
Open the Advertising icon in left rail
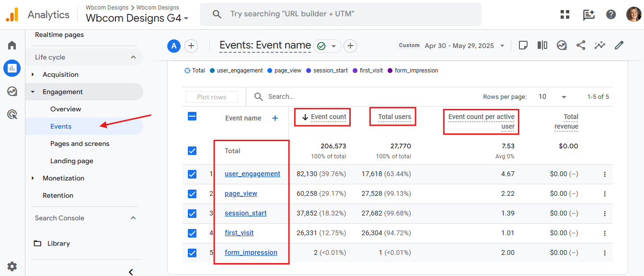click(x=12, y=114)
